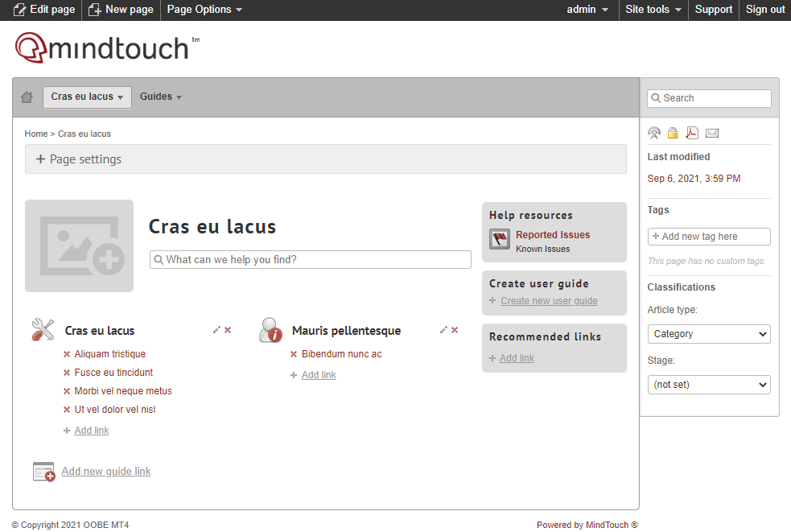Image resolution: width=791 pixels, height=532 pixels.
Task: Click the page feed broadcast icon
Action: [x=654, y=133]
